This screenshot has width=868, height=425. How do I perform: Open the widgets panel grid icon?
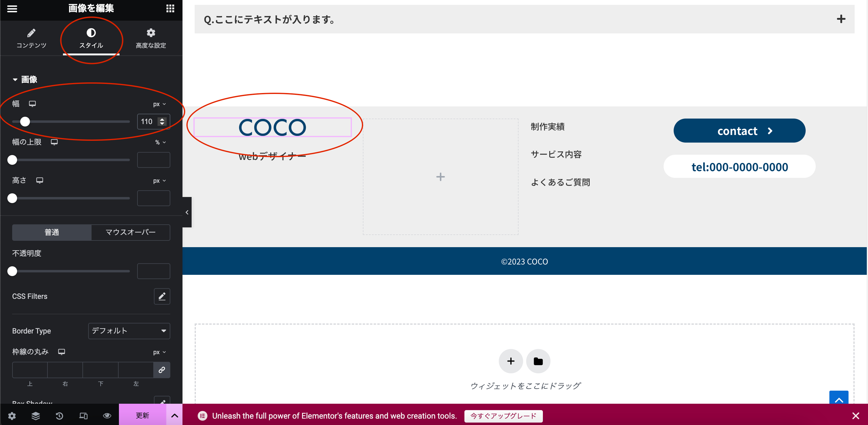point(170,9)
